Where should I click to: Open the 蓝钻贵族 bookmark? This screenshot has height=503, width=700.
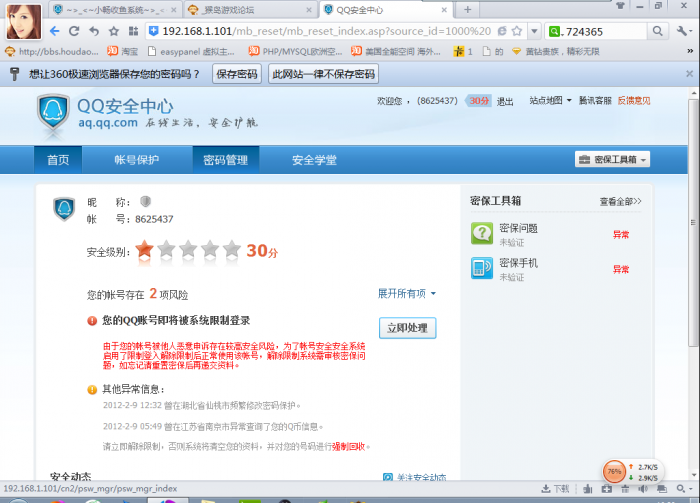coord(555,52)
